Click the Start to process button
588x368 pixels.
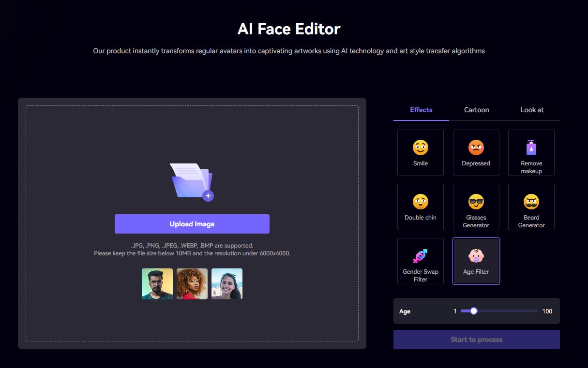tap(477, 339)
